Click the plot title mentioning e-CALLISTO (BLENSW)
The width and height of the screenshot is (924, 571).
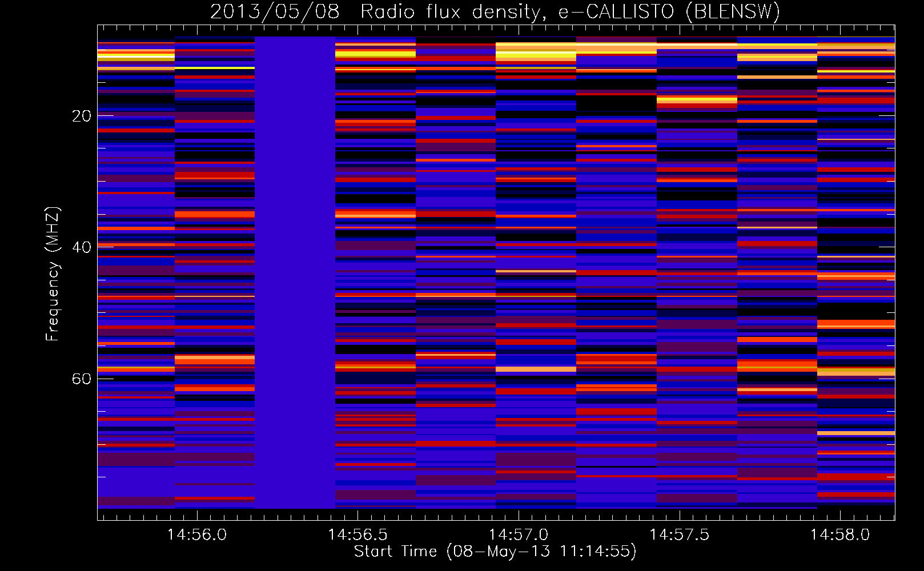click(x=495, y=11)
